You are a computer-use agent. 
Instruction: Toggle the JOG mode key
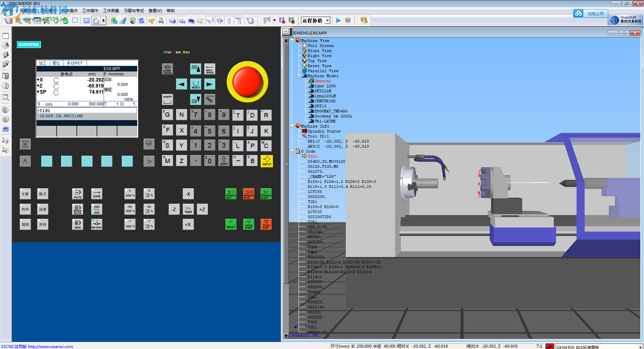(x=97, y=209)
